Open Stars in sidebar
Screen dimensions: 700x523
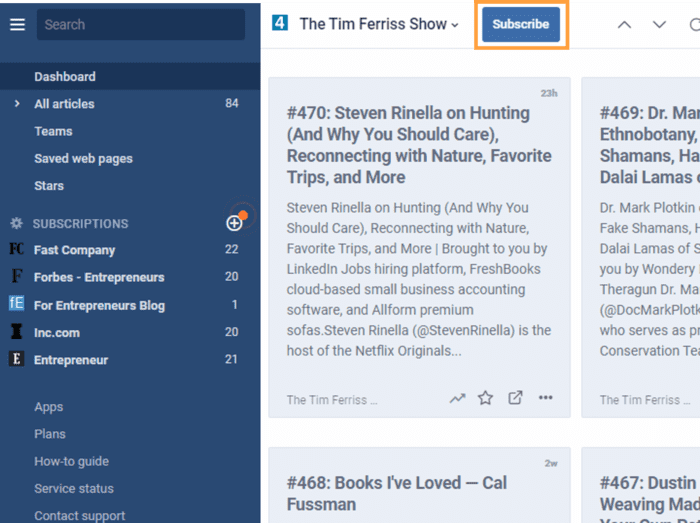pos(49,186)
